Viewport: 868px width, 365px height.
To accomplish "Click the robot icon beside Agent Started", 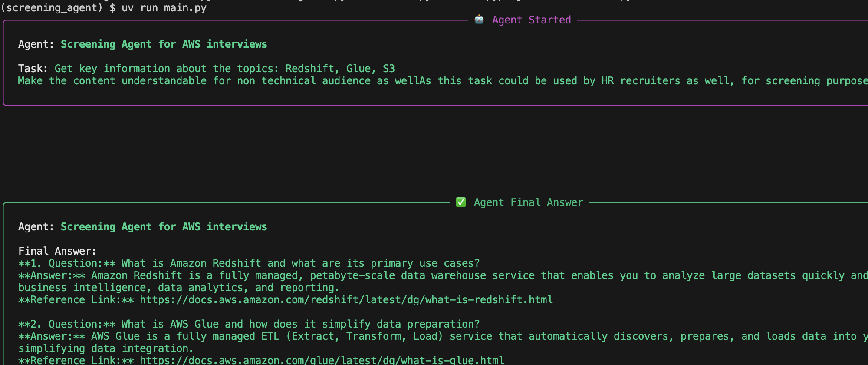I will [479, 20].
